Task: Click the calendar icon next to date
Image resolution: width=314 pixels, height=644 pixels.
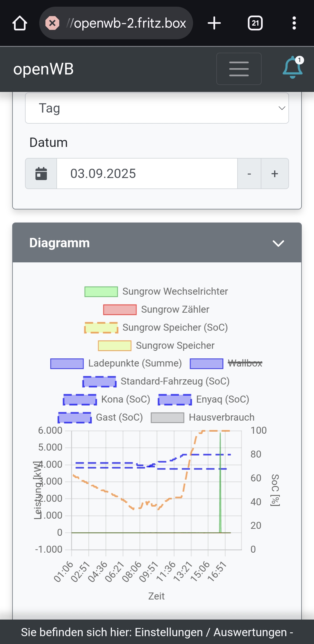Action: (41, 174)
